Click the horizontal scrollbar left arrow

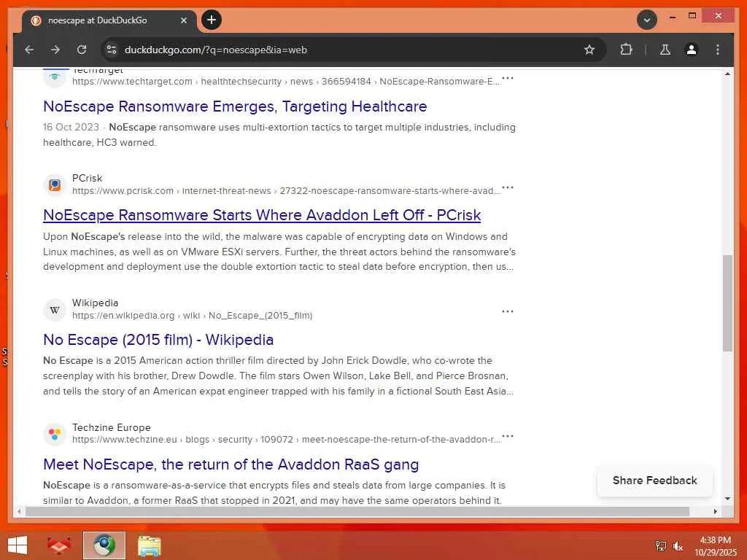coord(18,511)
